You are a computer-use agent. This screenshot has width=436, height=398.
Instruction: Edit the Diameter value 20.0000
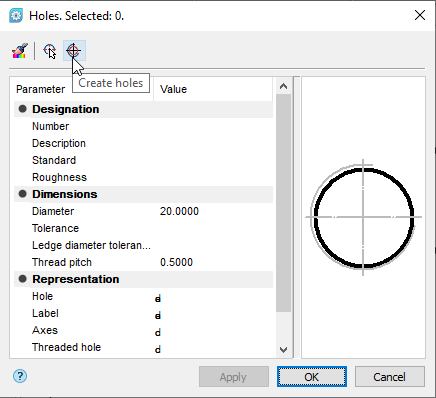(179, 211)
